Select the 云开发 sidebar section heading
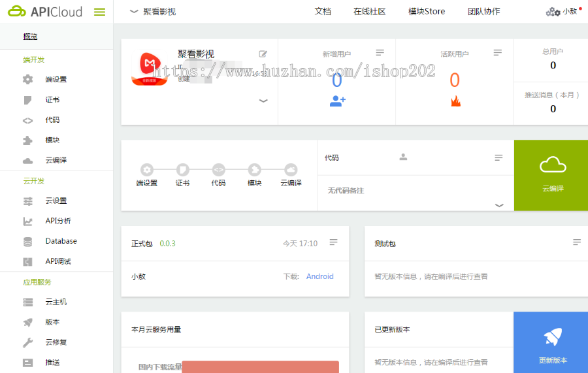588x373 pixels. (x=34, y=181)
